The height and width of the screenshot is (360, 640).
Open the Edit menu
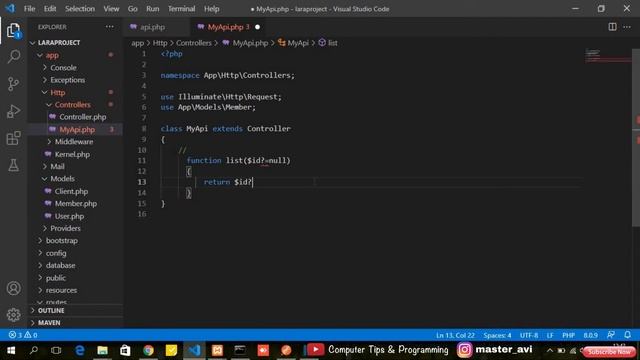click(x=50, y=9)
